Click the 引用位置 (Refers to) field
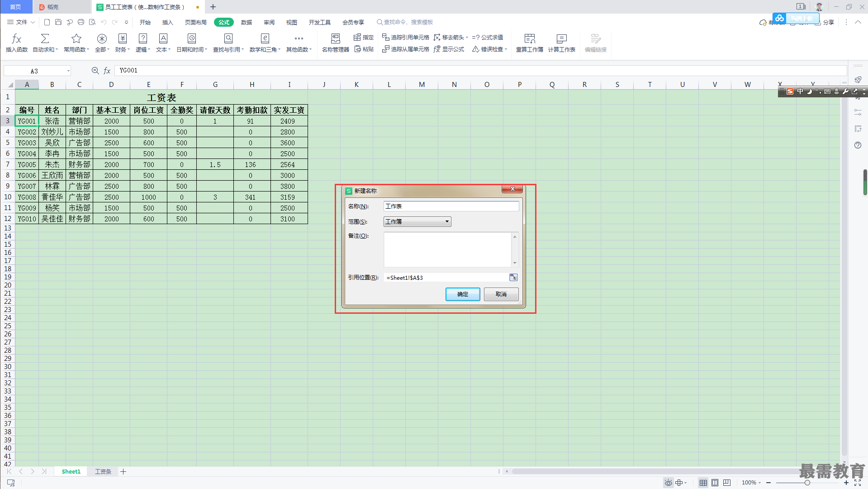This screenshot has width=868, height=489. 446,278
